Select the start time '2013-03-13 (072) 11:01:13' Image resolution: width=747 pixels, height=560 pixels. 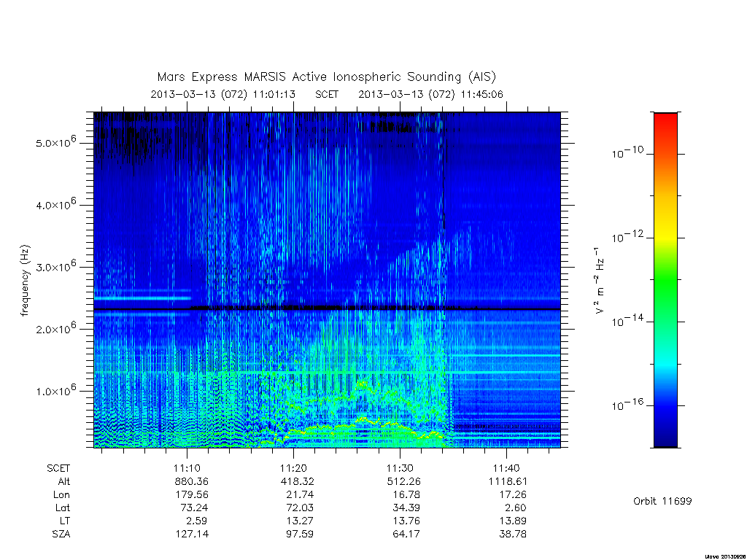pos(223,94)
